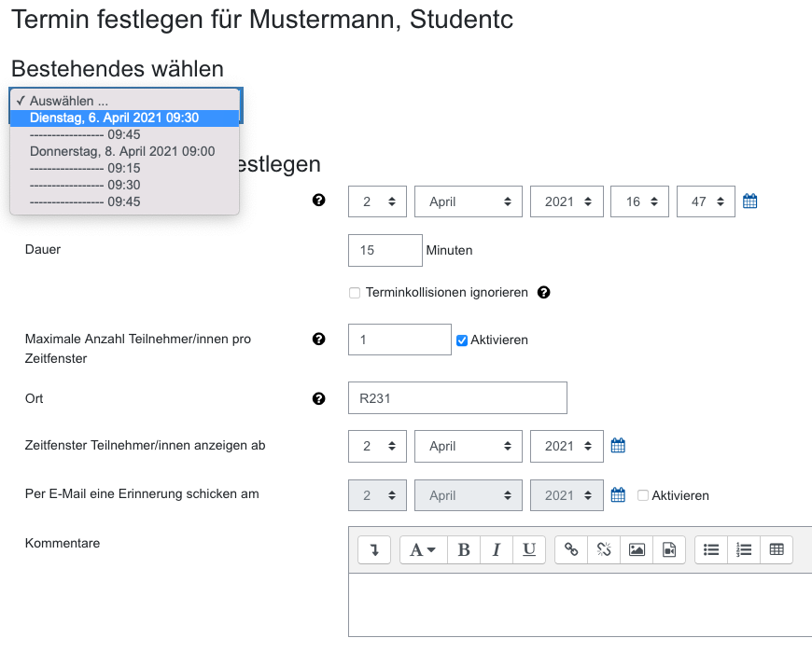Enable the Terminkollisionen ignorieren checkbox
This screenshot has width=812, height=652.
355,292
